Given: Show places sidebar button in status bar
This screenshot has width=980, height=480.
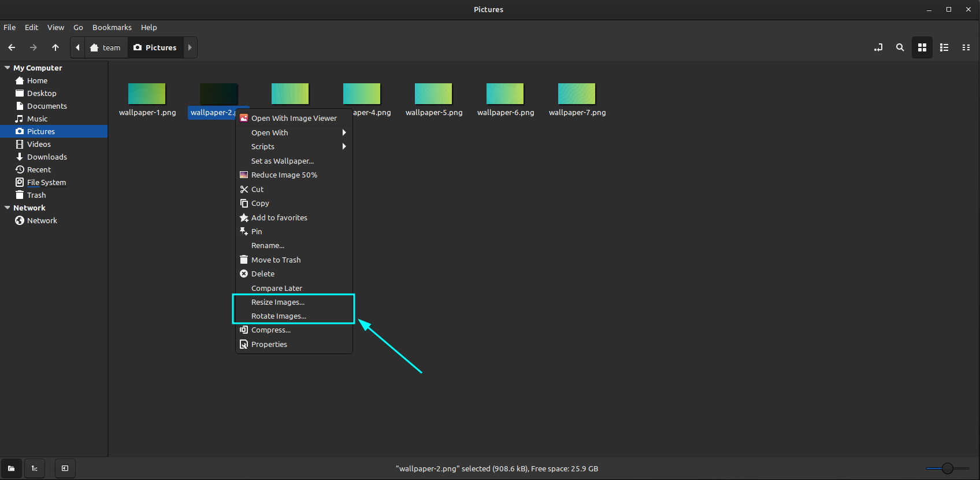Looking at the screenshot, I should 12,468.
